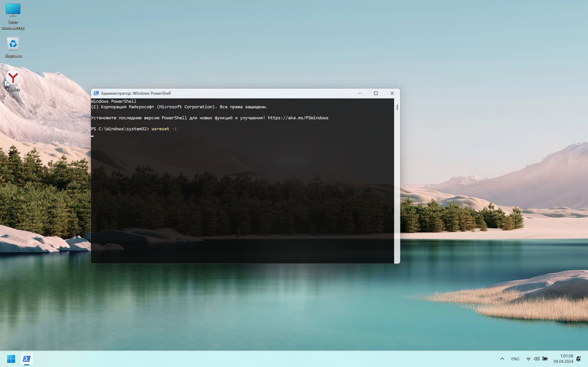Open the do-not-disturb notification bell

[x=579, y=359]
